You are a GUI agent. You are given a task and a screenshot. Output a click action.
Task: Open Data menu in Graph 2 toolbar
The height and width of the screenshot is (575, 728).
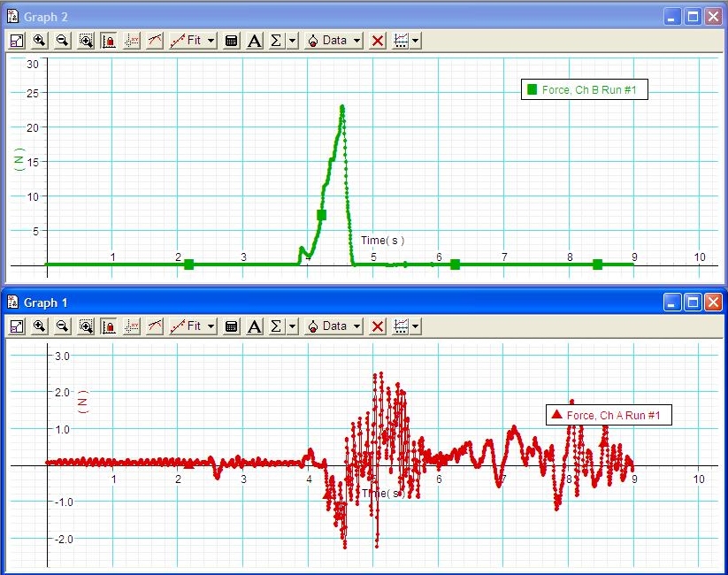coord(333,41)
